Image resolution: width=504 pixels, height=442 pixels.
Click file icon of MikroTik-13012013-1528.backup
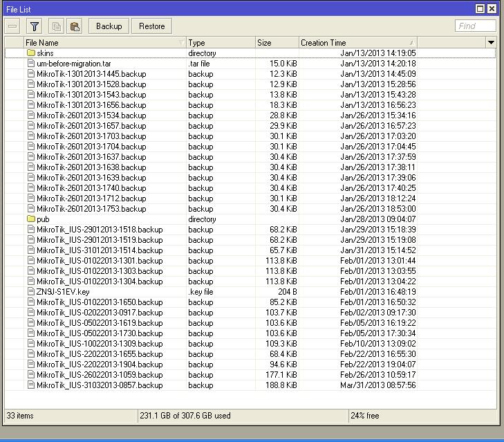click(31, 84)
